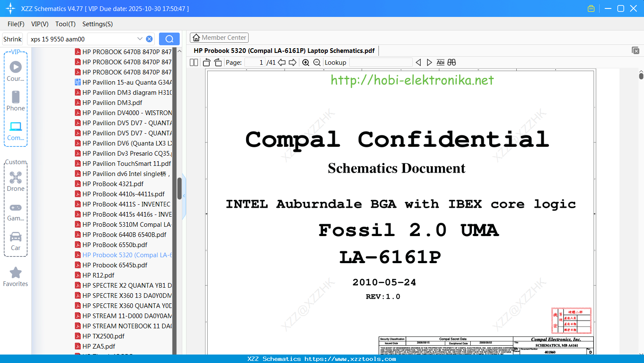Select highlighted HP Probook 5320 file

pyautogui.click(x=123, y=255)
